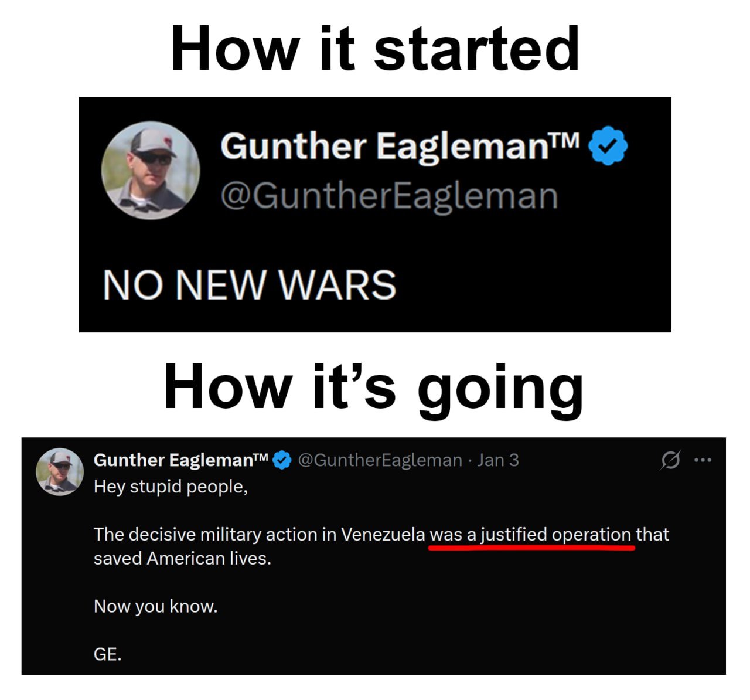The width and height of the screenshot is (750, 700).
Task: Click the 'Now you know.' line
Action: click(156, 606)
